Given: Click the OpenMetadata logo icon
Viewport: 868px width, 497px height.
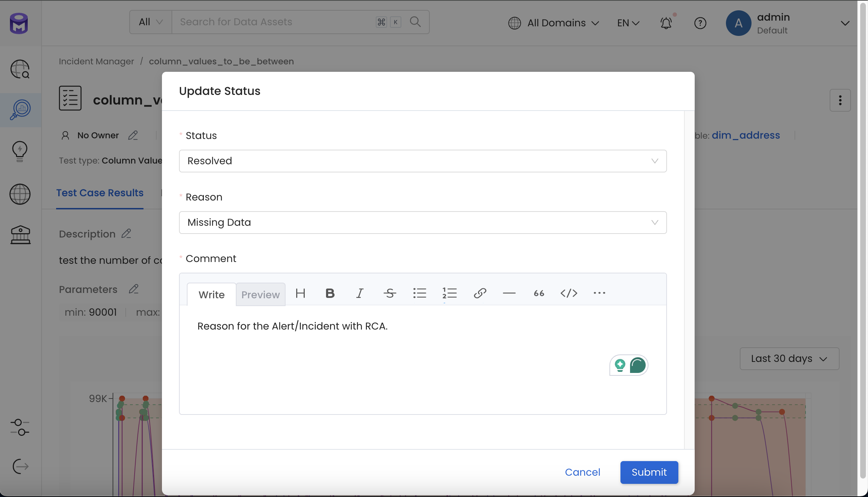Looking at the screenshot, I should tap(19, 23).
